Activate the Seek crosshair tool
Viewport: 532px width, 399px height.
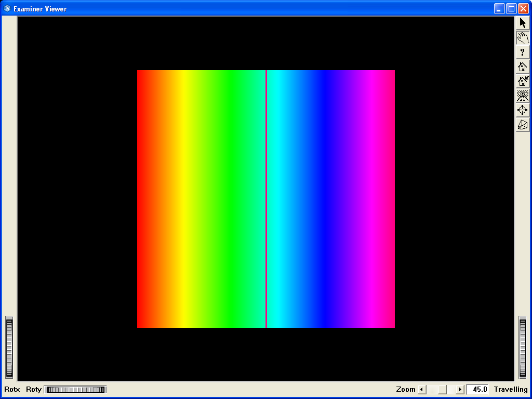[522, 110]
